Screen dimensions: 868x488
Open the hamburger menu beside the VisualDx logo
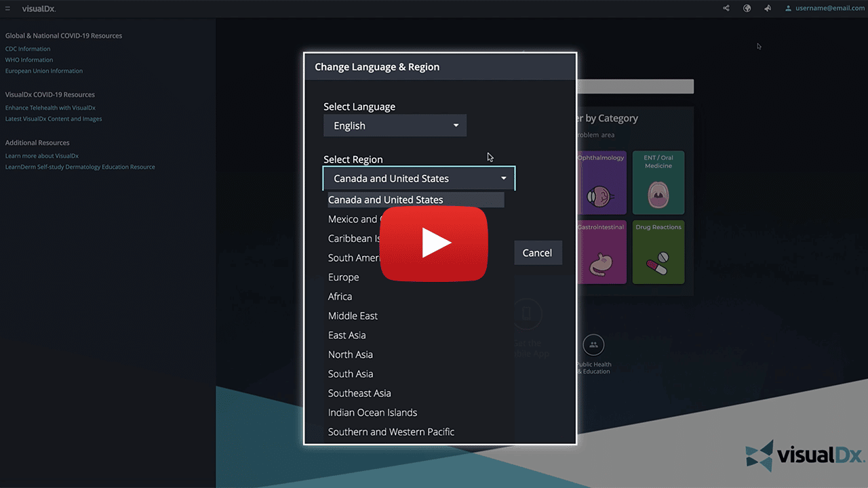(7, 9)
